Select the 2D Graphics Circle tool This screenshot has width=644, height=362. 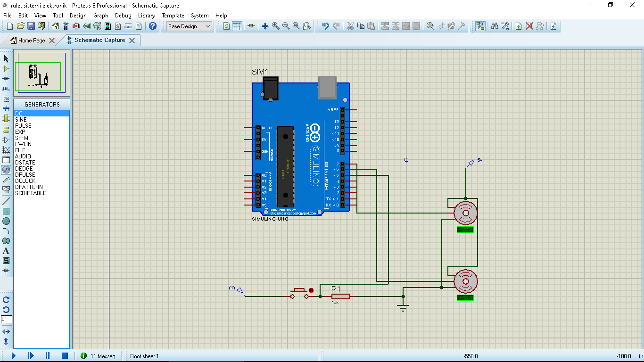pyautogui.click(x=6, y=221)
